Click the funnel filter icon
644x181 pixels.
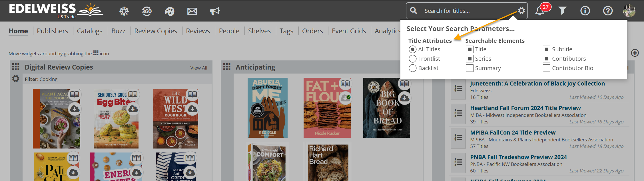562,11
